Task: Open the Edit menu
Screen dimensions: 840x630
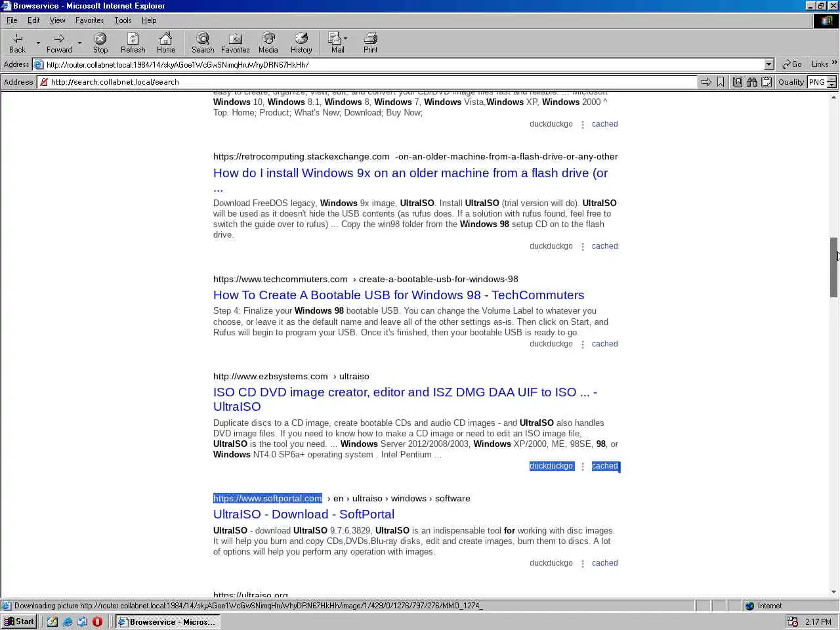Action: (33, 20)
